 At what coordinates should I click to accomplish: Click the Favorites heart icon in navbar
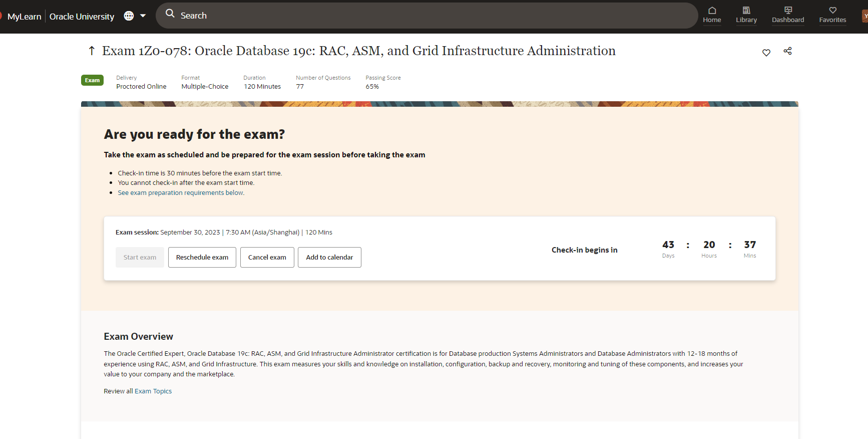[x=833, y=11]
